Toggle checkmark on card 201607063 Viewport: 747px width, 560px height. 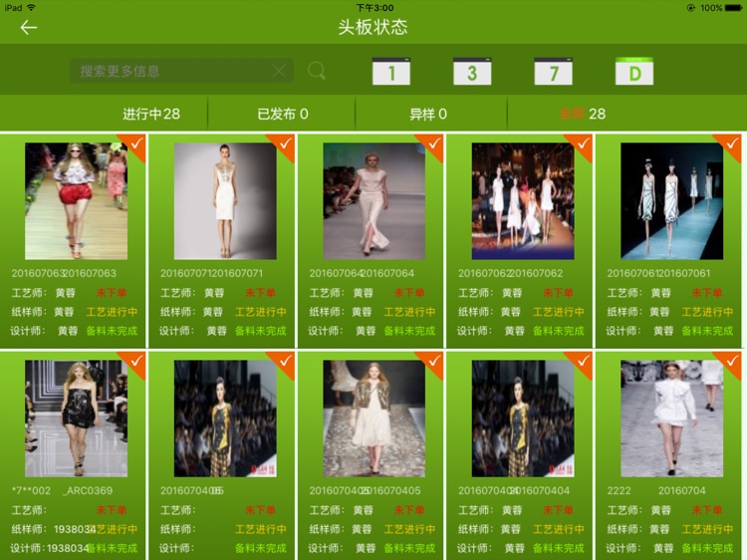(135, 143)
